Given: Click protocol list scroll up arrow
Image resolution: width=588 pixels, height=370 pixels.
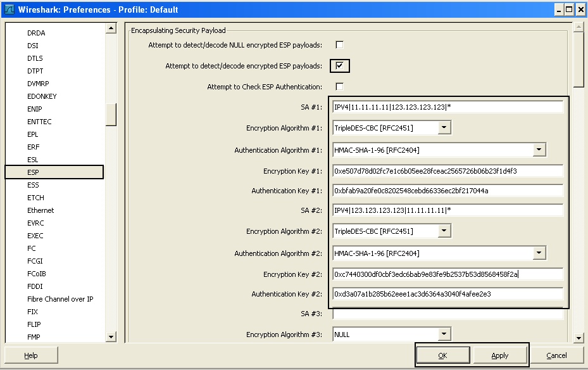Looking at the screenshot, I should (x=111, y=28).
